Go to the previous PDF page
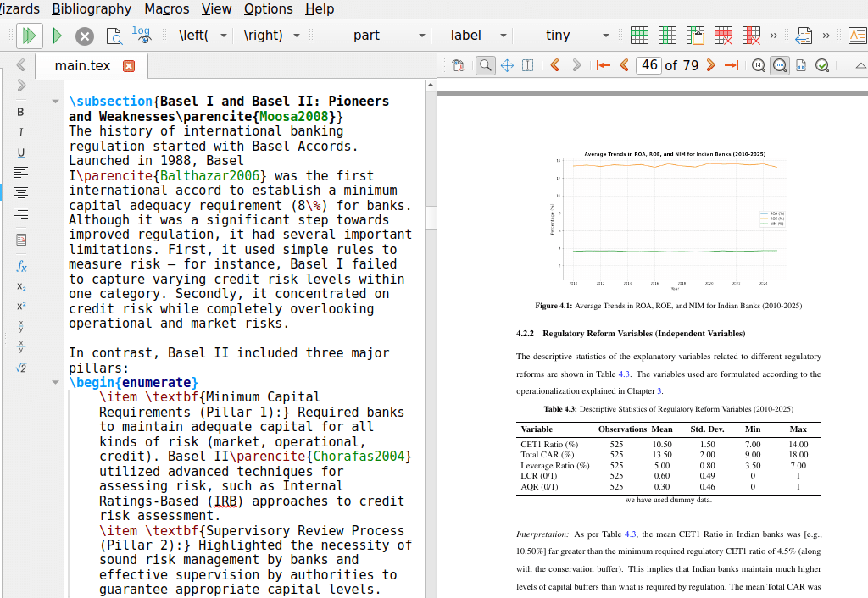The height and width of the screenshot is (598, 868). (624, 65)
